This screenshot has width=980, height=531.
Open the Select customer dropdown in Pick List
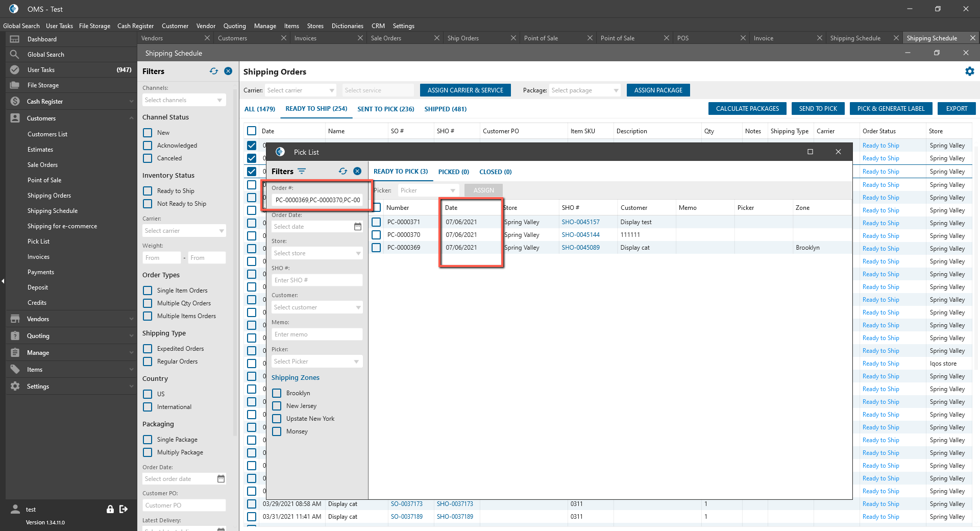point(316,307)
